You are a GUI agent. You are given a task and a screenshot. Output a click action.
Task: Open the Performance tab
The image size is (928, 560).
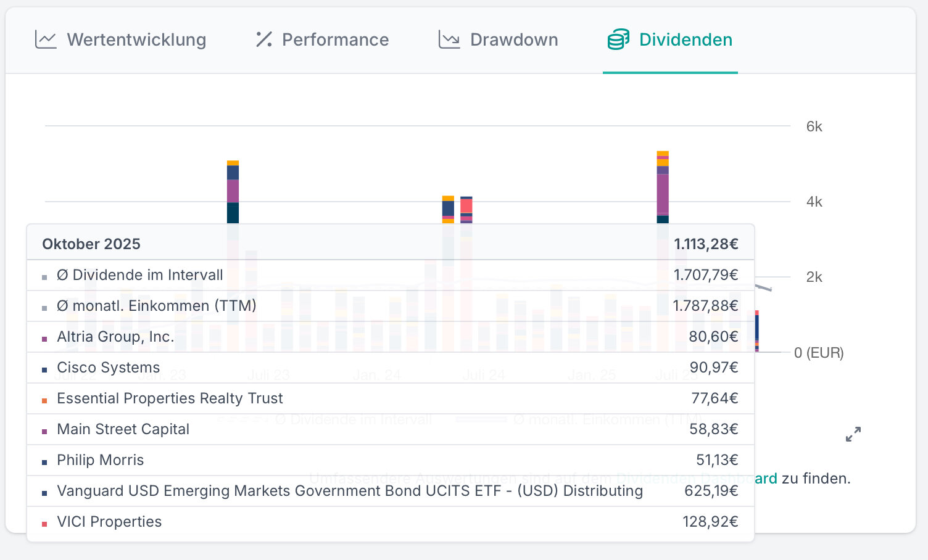click(335, 39)
